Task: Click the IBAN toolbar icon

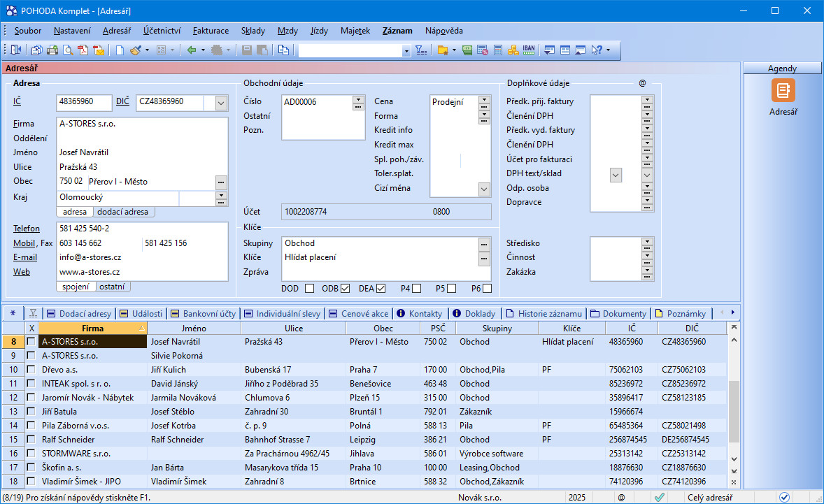Action: point(529,50)
